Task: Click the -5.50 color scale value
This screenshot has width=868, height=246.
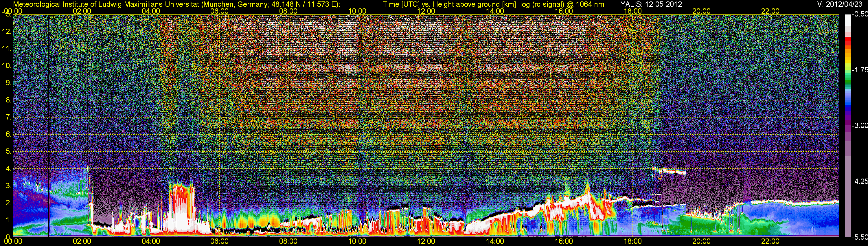Action: click(860, 237)
